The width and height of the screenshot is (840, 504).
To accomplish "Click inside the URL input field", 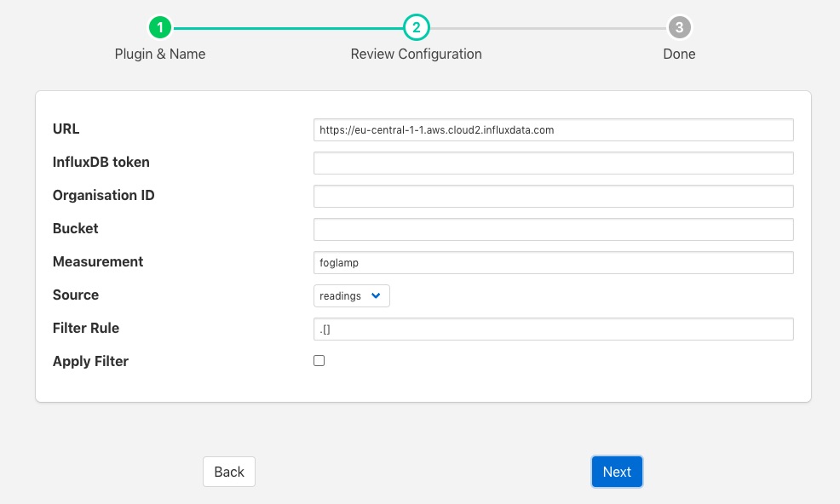I will pos(554,129).
